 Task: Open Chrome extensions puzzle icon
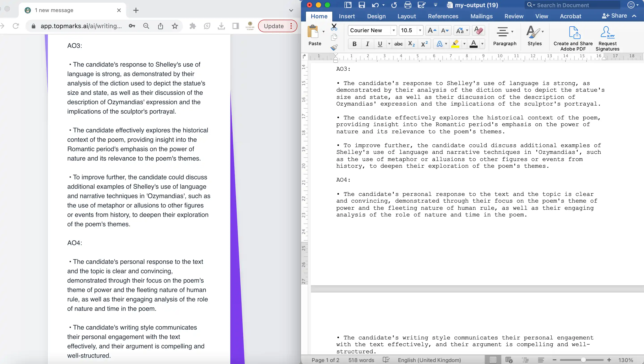pos(193,26)
